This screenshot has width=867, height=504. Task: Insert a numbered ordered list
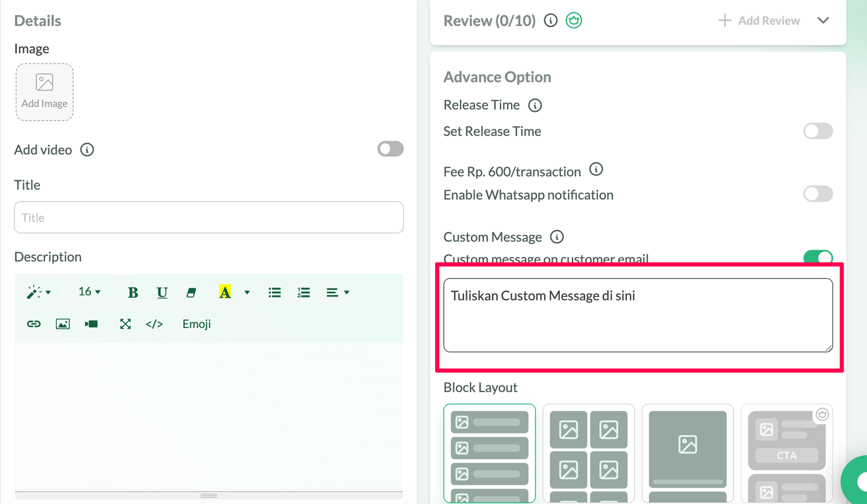[x=303, y=293]
